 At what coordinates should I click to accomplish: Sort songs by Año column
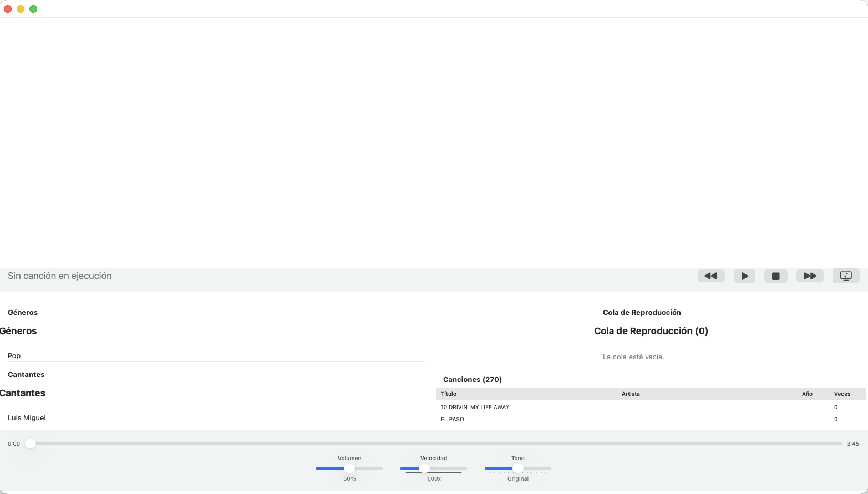coord(807,394)
